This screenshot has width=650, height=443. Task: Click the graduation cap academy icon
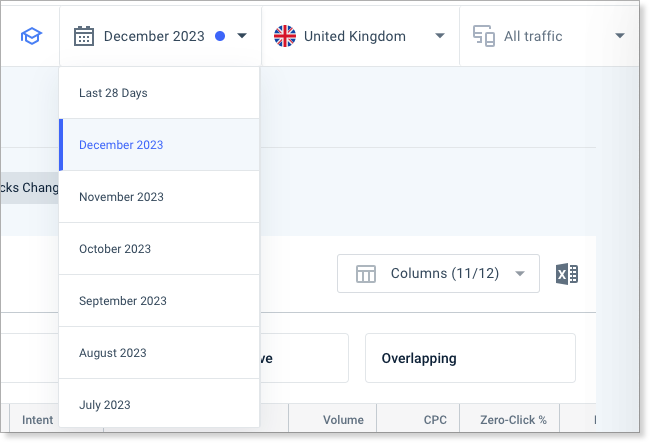[x=32, y=36]
